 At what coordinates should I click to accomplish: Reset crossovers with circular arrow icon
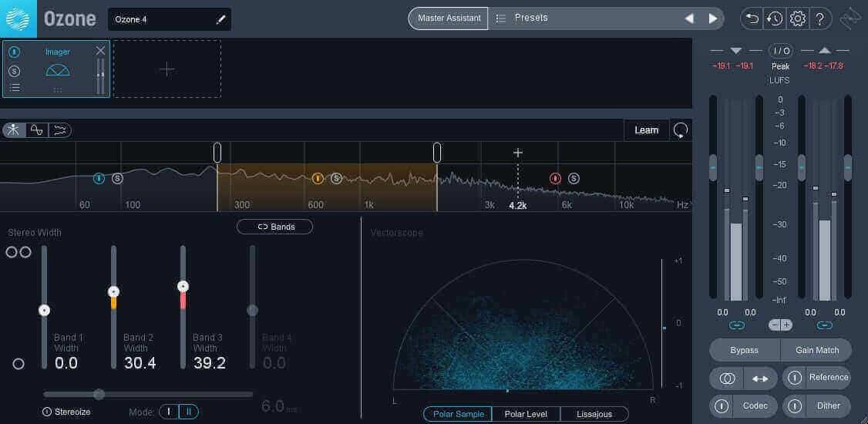pos(681,130)
